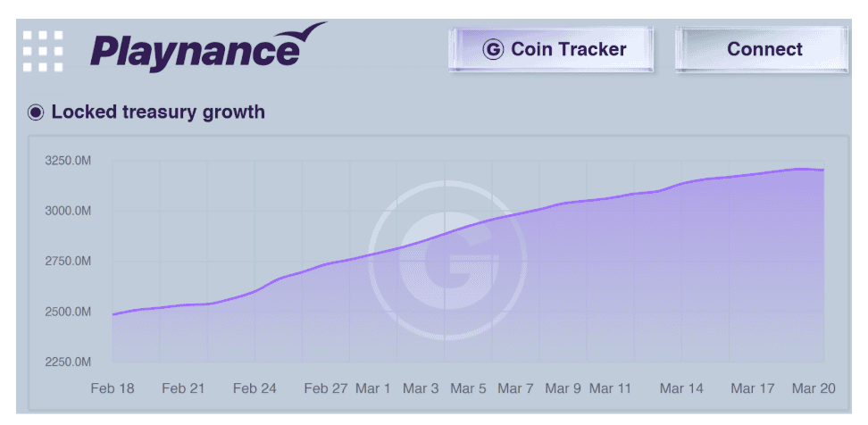868x425 pixels.
Task: Select the Mar 14 axis label
Action: tap(681, 388)
